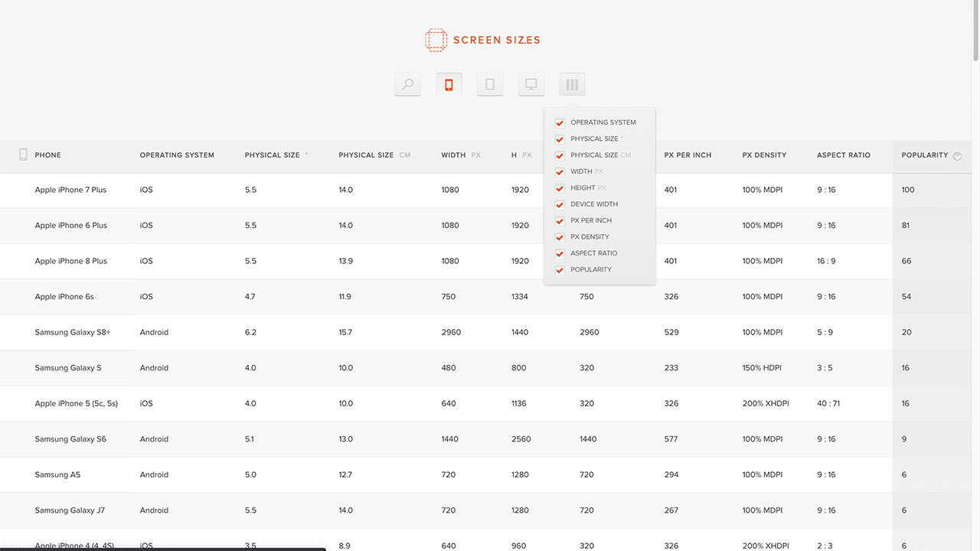Screen dimensions: 980x551
Task: Sort by the Aspect Ratio column header
Action: coord(843,155)
